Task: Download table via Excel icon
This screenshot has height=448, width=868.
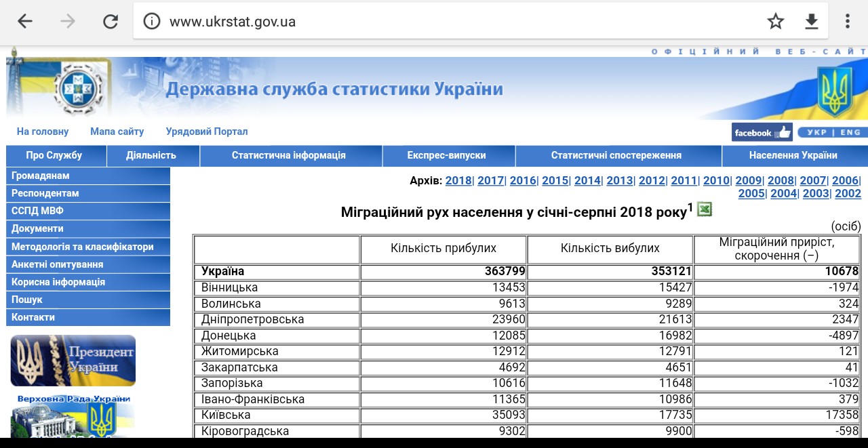Action: pyautogui.click(x=705, y=210)
